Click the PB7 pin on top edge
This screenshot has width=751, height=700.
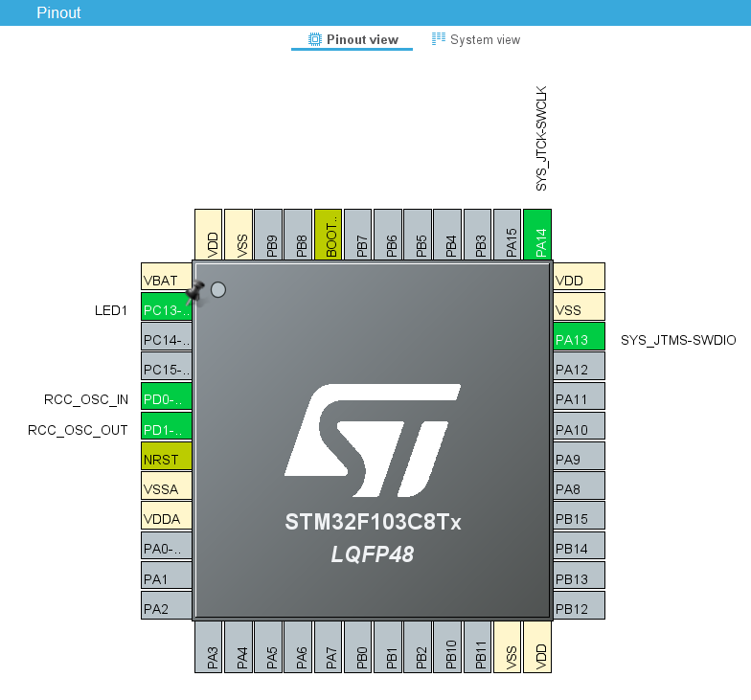coord(358,235)
